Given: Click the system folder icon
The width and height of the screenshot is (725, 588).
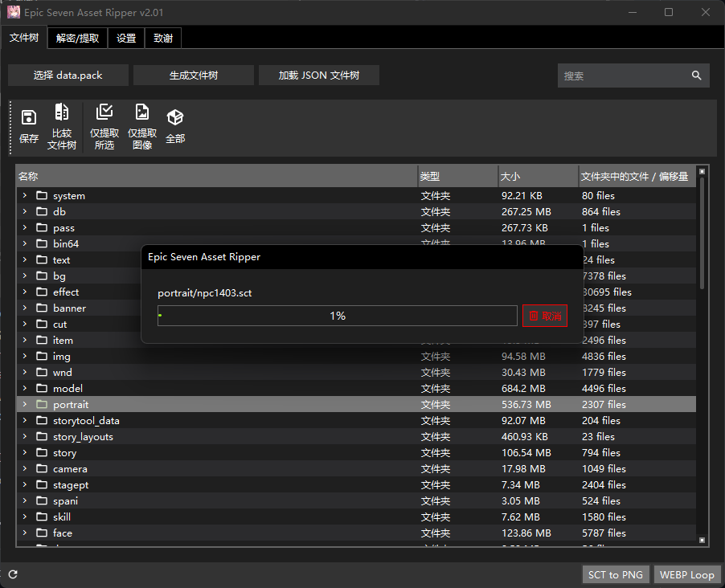Looking at the screenshot, I should pyautogui.click(x=42, y=195).
